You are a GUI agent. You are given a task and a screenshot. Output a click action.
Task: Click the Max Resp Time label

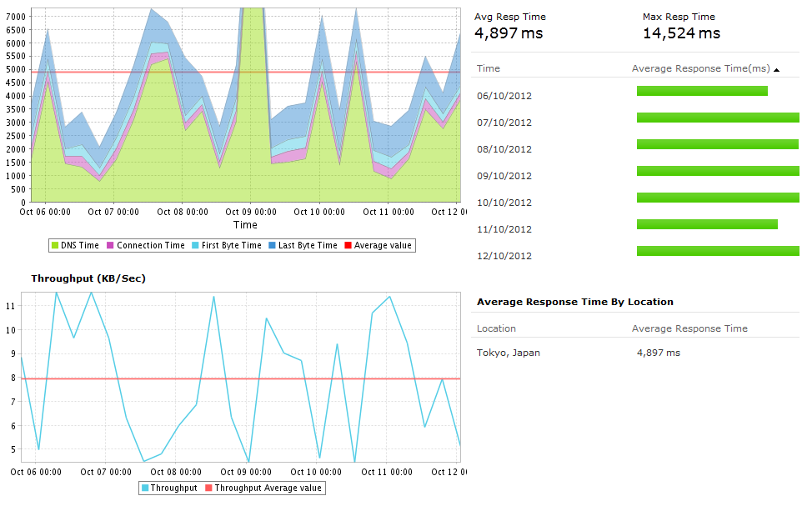pos(679,17)
